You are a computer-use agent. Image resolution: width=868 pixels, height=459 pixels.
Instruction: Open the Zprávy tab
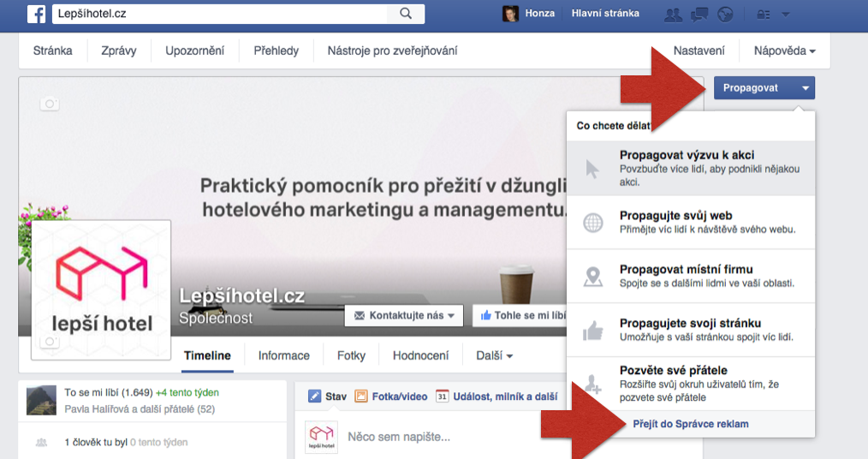118,51
